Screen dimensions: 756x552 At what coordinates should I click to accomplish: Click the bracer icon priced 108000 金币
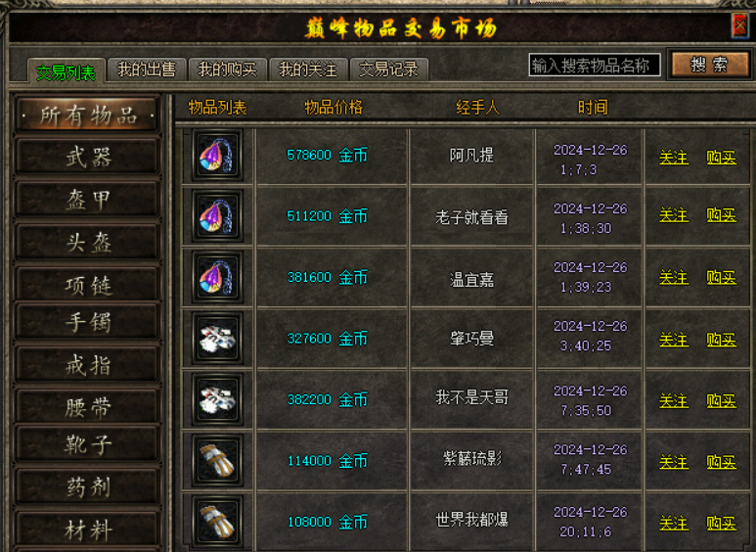[217, 521]
